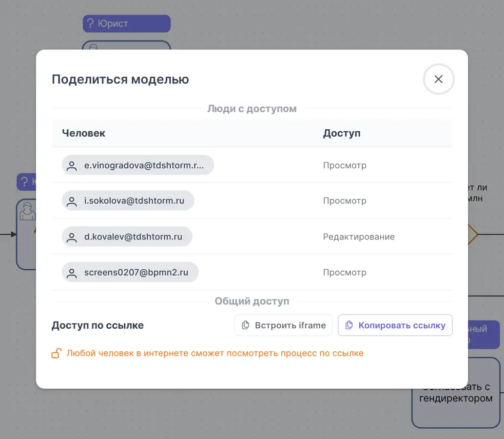Click the orange open padlock icon
The width and height of the screenshot is (504, 439).
tap(57, 353)
